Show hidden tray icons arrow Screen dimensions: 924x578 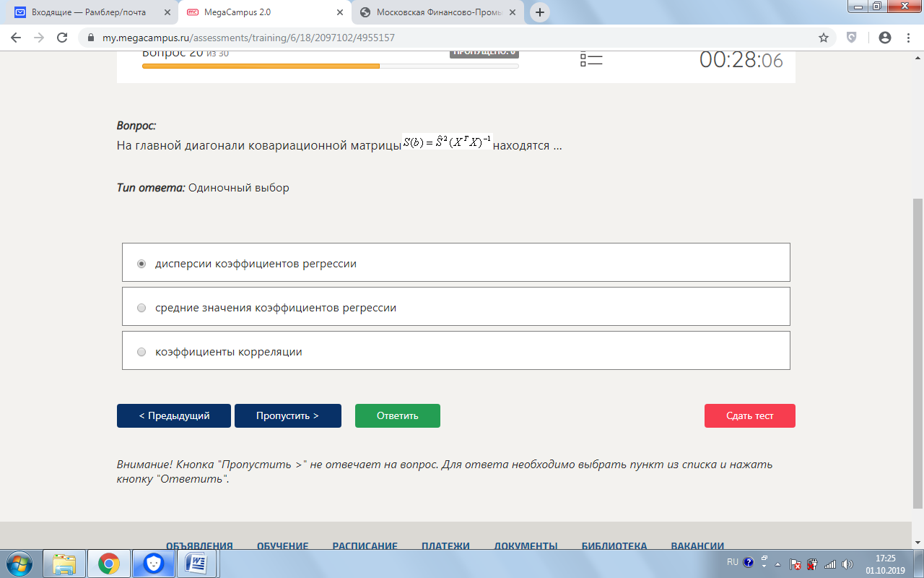pos(777,564)
